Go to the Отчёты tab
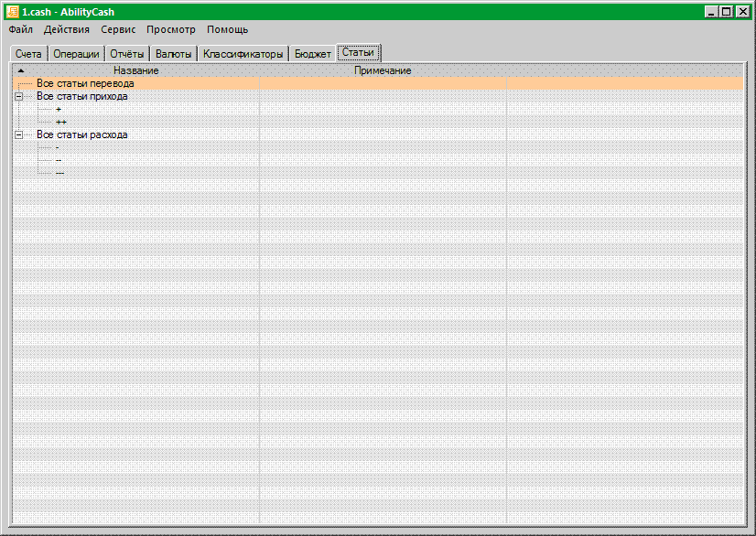 pos(127,54)
